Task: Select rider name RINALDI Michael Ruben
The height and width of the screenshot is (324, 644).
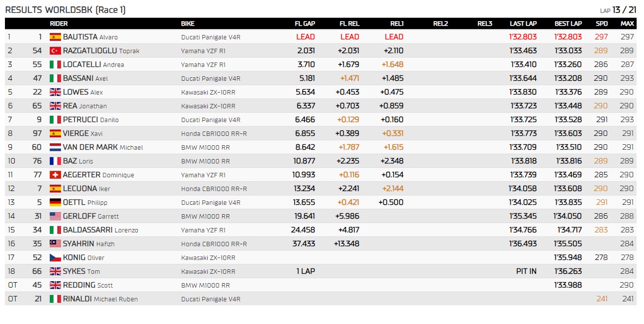Action: (x=100, y=299)
